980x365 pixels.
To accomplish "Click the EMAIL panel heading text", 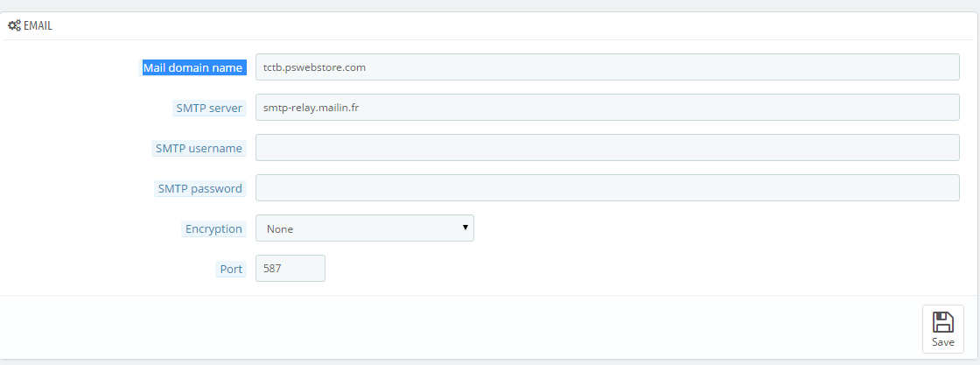I will tap(38, 26).
